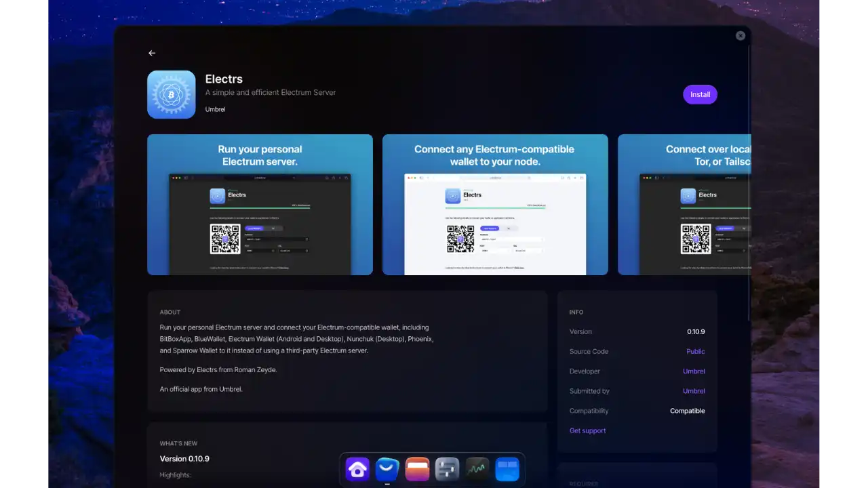Open the Live Usage dock icon
868x488 pixels.
[x=477, y=469]
